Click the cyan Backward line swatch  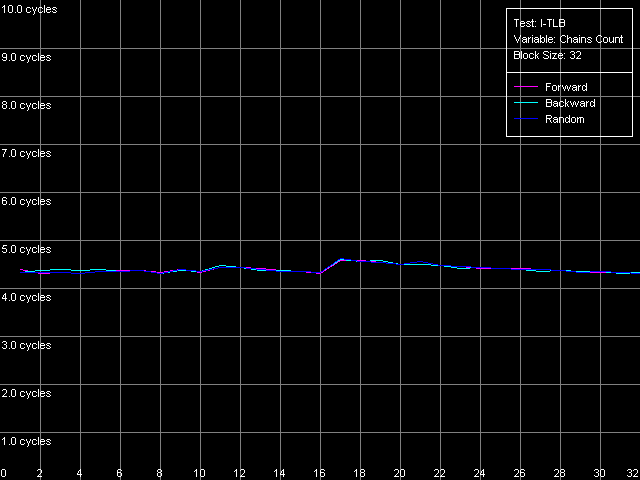point(527,104)
